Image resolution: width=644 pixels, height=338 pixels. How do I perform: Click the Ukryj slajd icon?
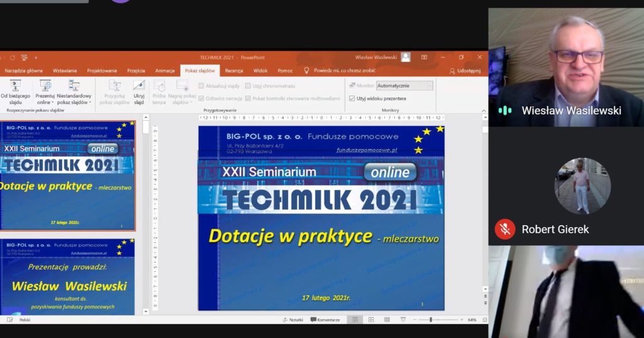139,91
